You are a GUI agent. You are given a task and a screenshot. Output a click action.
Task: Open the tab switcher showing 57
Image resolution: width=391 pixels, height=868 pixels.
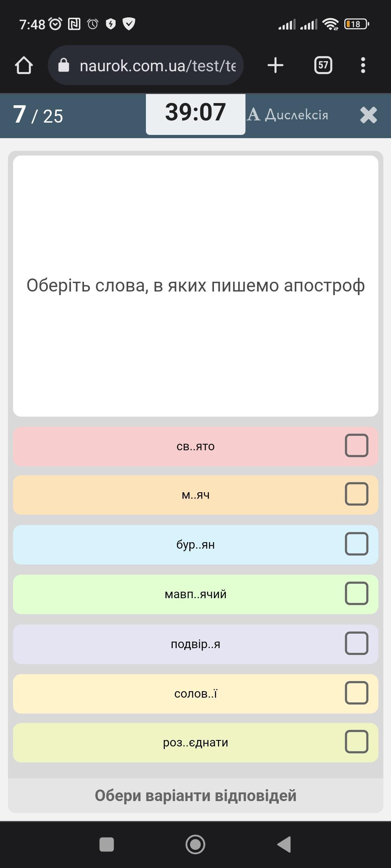[323, 65]
